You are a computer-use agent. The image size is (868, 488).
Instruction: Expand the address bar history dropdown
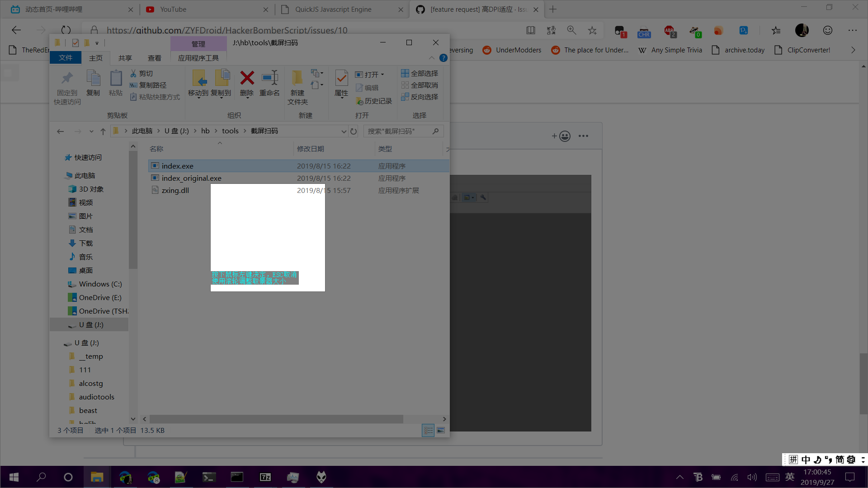tap(344, 131)
